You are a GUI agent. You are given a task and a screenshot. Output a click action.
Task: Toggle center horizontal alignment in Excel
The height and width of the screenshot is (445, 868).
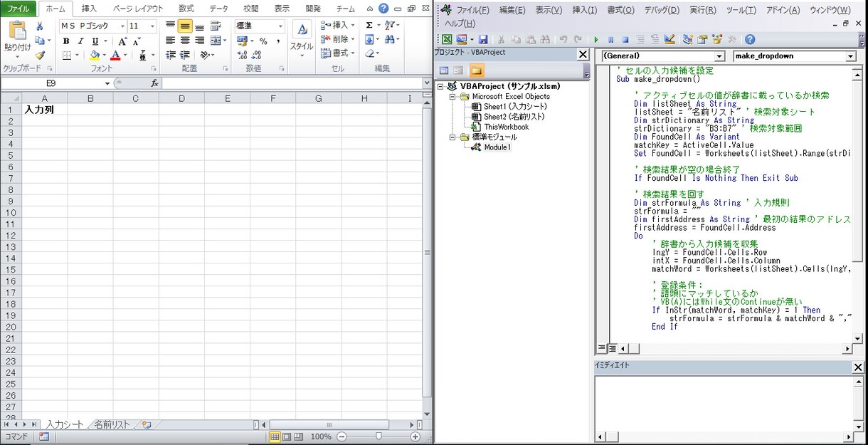click(185, 41)
